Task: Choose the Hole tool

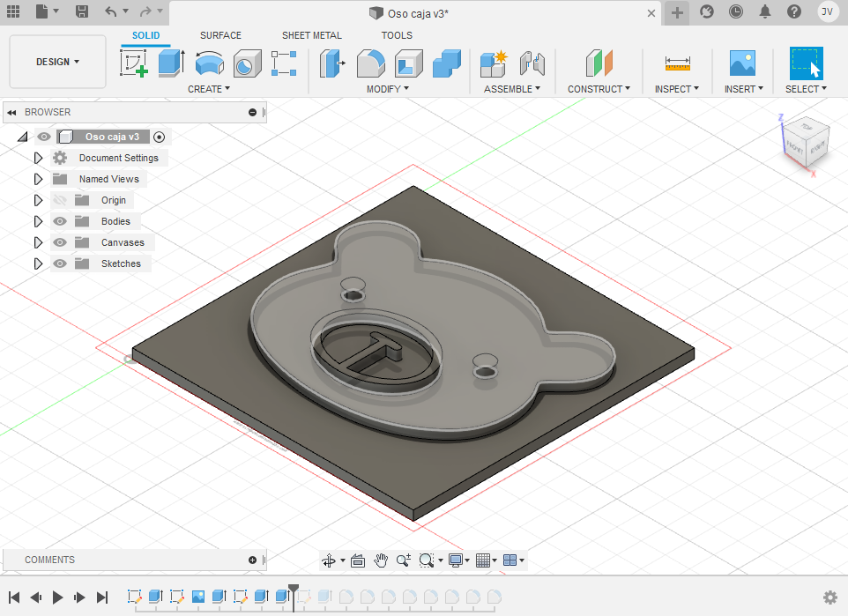Action: click(248, 63)
